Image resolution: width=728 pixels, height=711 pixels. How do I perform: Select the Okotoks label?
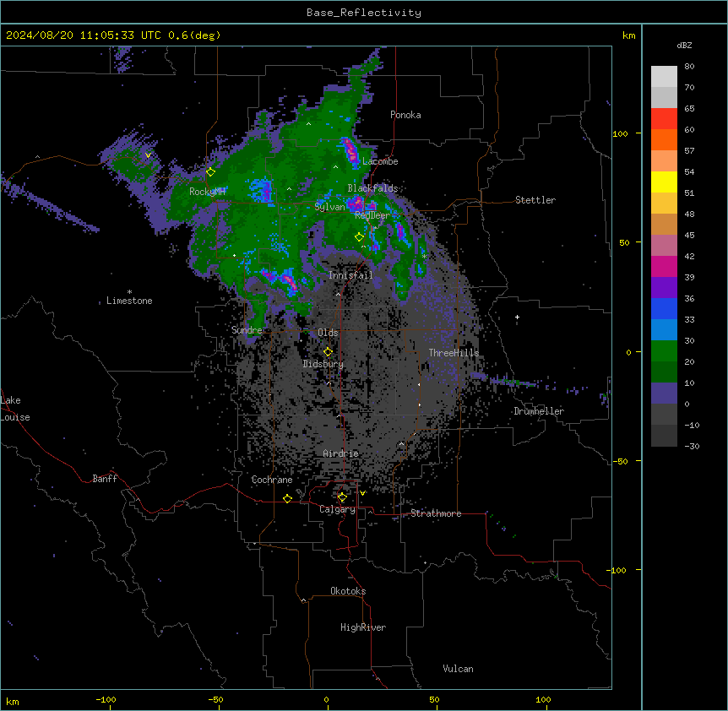pos(348,591)
